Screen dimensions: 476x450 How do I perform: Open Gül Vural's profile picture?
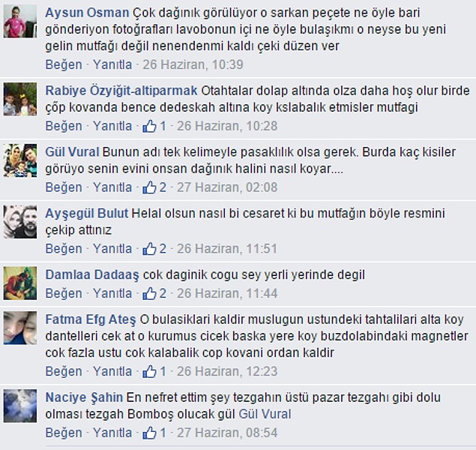(x=20, y=160)
